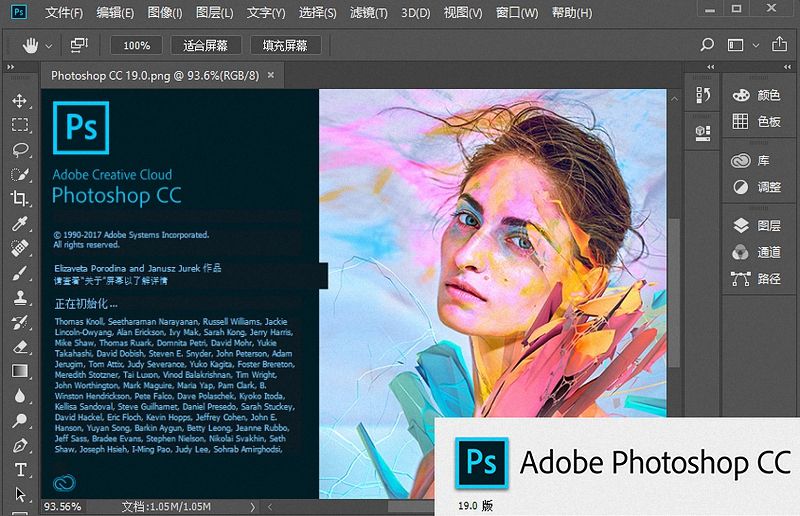
Task: Click the 93.56% zoom level field
Action: (62, 506)
